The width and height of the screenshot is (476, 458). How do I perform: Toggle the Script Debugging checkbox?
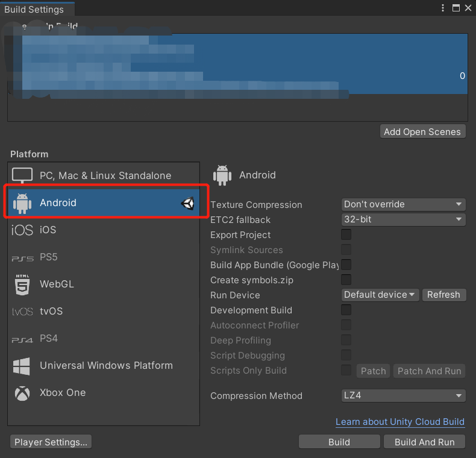coord(346,355)
